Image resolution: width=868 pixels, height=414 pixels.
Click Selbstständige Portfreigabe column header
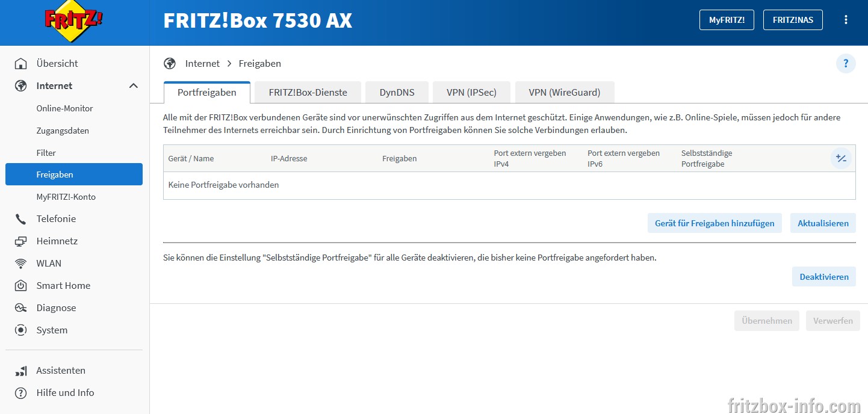click(707, 158)
